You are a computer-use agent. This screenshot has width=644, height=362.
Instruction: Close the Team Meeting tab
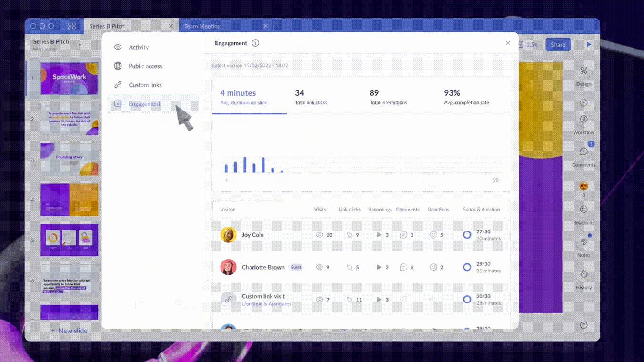[x=265, y=26]
